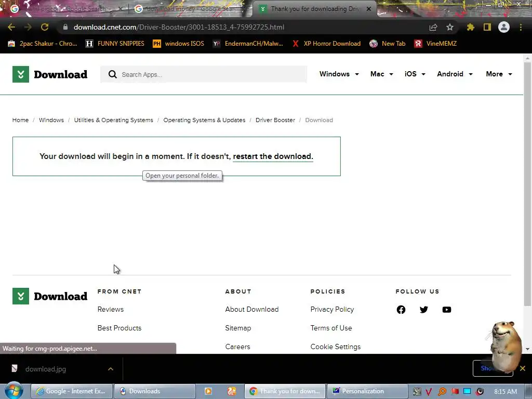Open Operating Systems & Updates breadcrumb

[204, 120]
